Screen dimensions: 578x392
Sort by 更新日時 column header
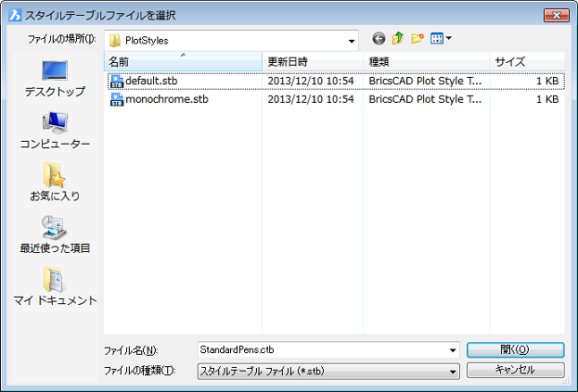tap(313, 62)
